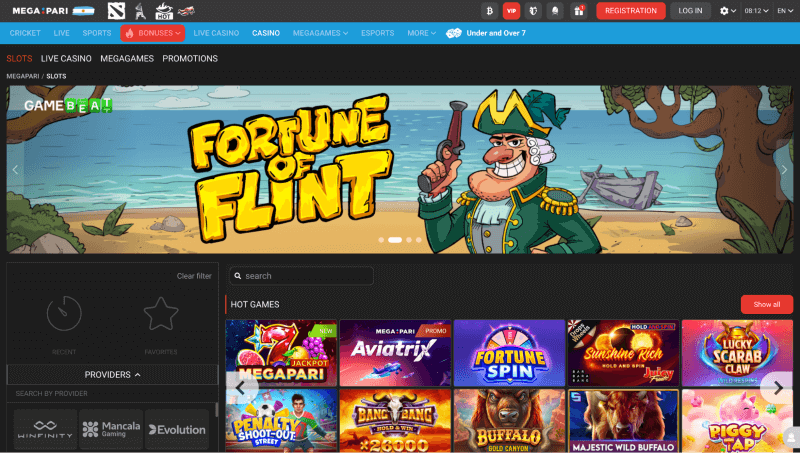Click the Bitcoin payments icon
800x453 pixels.
[489, 11]
